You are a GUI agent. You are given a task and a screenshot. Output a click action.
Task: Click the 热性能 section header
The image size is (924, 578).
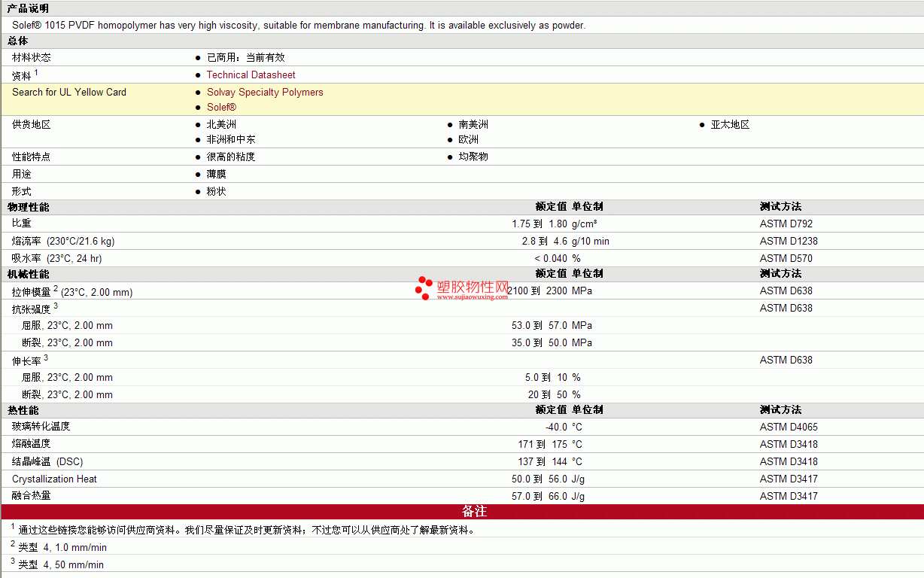coord(23,410)
